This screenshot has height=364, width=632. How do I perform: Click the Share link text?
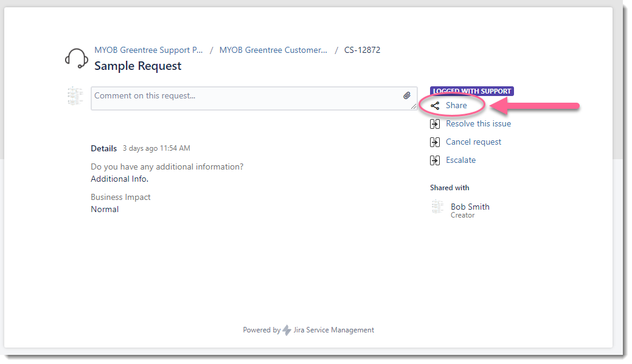pyautogui.click(x=456, y=106)
